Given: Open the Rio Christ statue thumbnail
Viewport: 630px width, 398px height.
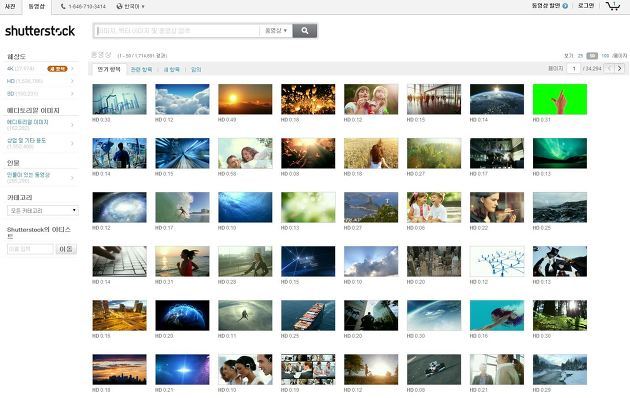Looking at the screenshot, I should tap(371, 207).
